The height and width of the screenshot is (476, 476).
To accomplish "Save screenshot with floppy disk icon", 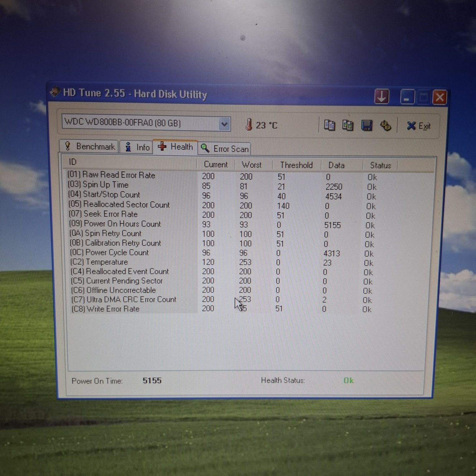I will 367,126.
